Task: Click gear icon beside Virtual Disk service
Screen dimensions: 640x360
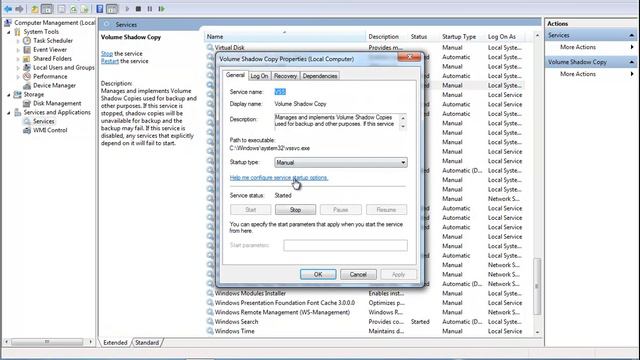Action: pyautogui.click(x=210, y=47)
